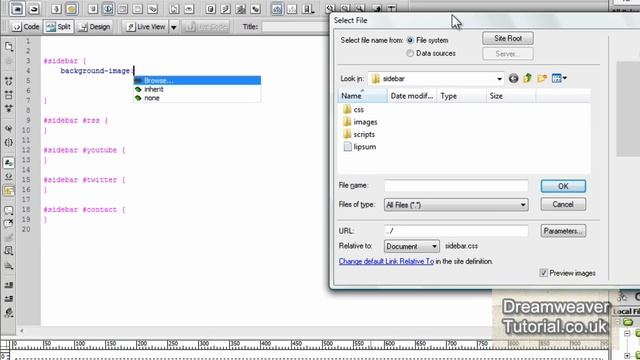Screen dimensions: 640x360
Task: Sort files by the Type column
Action: (x=461, y=96)
